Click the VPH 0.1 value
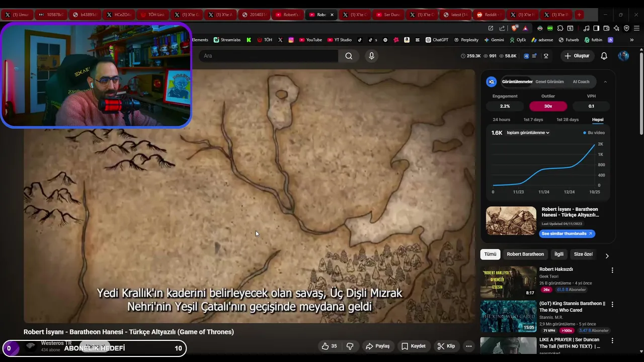 [591, 106]
